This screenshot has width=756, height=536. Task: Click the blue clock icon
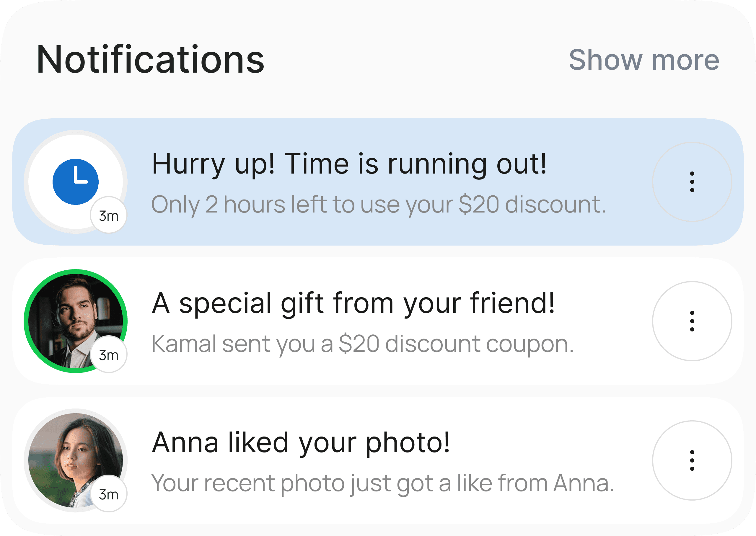pyautogui.click(x=76, y=182)
